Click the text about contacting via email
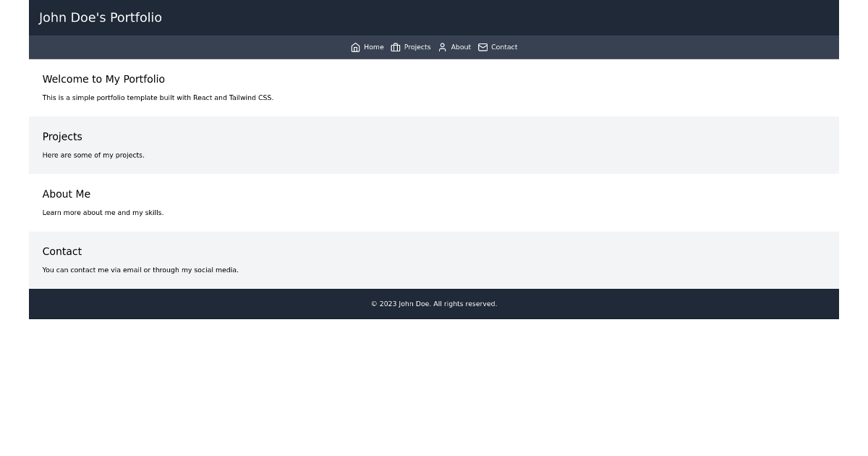 140,270
